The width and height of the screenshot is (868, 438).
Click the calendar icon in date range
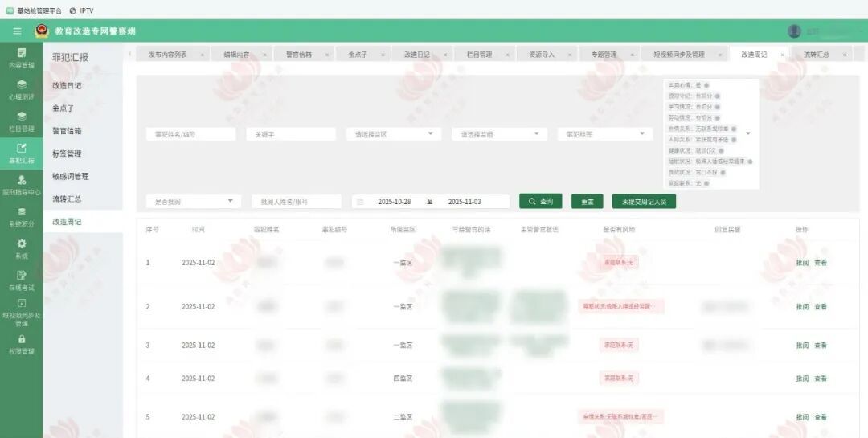click(x=360, y=202)
